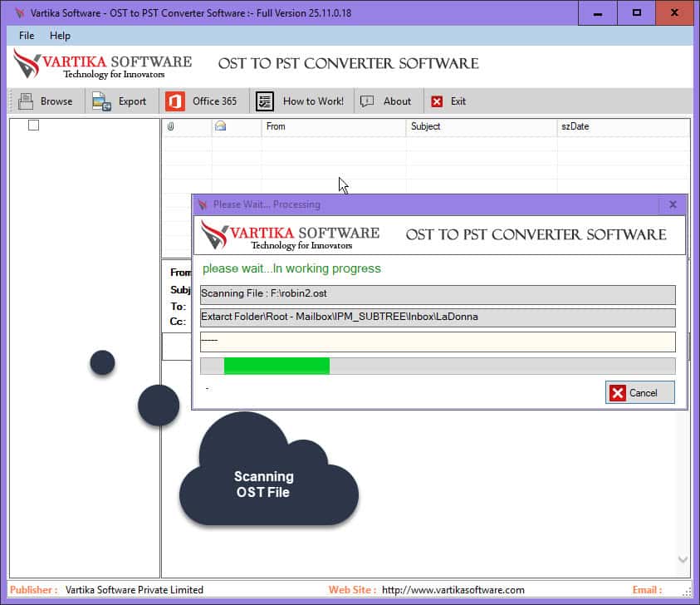The image size is (700, 605).
Task: Click the How to Work checklist icon
Action: click(x=265, y=101)
